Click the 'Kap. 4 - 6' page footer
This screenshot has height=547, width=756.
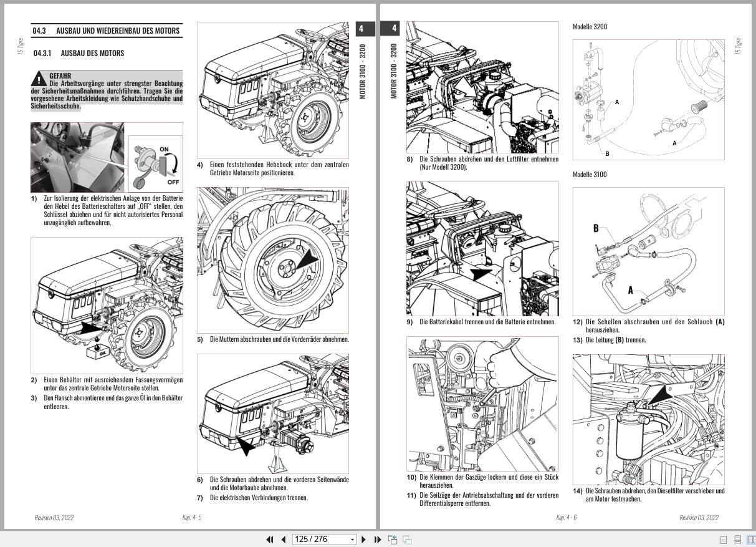click(x=567, y=518)
